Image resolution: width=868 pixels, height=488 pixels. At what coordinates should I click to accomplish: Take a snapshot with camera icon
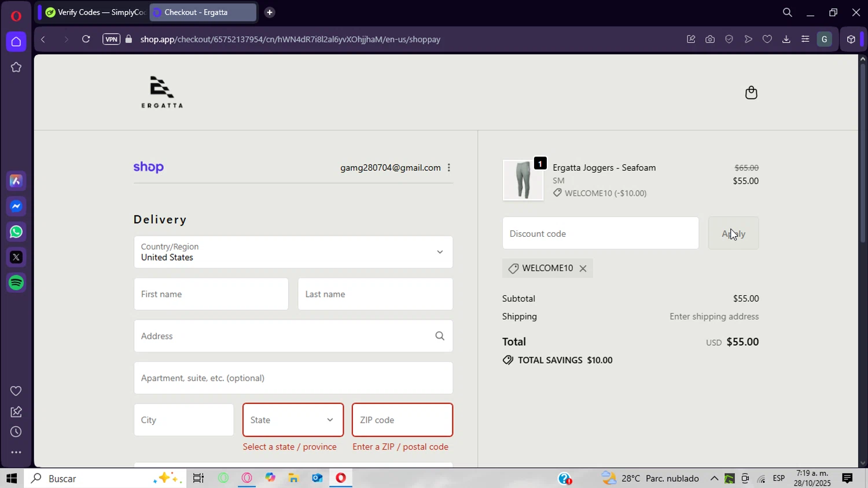(x=710, y=39)
